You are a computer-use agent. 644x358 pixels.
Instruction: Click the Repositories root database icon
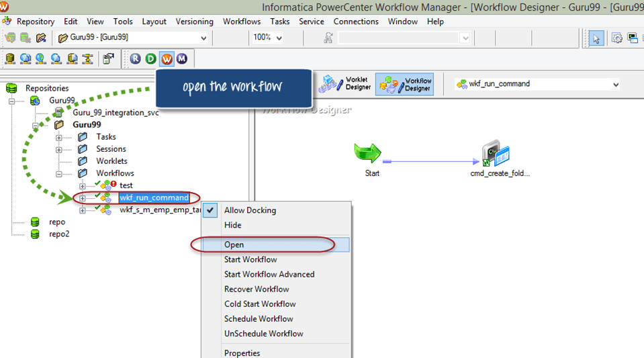(x=11, y=88)
